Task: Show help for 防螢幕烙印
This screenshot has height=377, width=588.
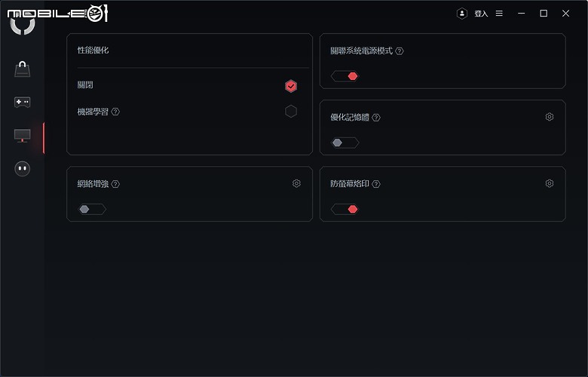Action: coord(376,184)
